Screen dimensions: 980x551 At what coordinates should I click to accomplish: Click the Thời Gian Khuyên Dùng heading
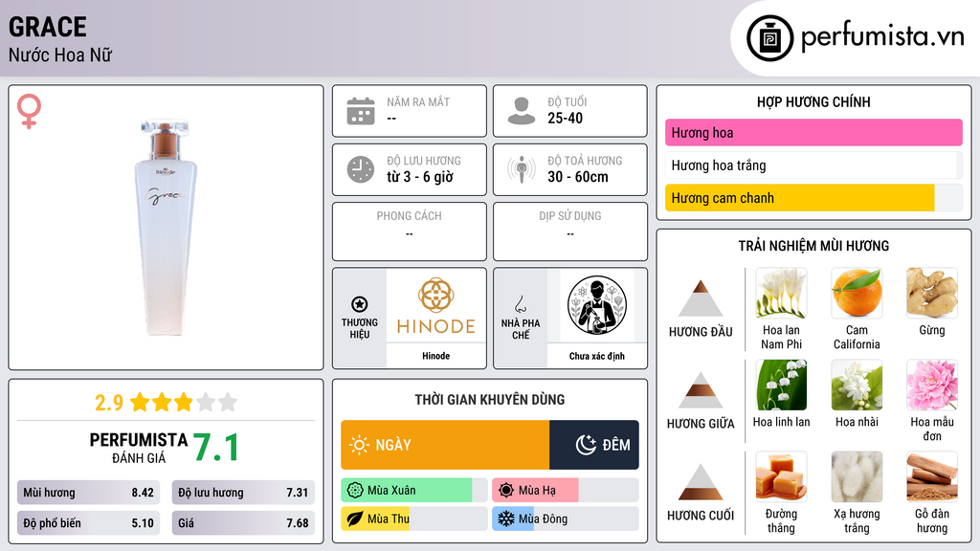[x=490, y=400]
